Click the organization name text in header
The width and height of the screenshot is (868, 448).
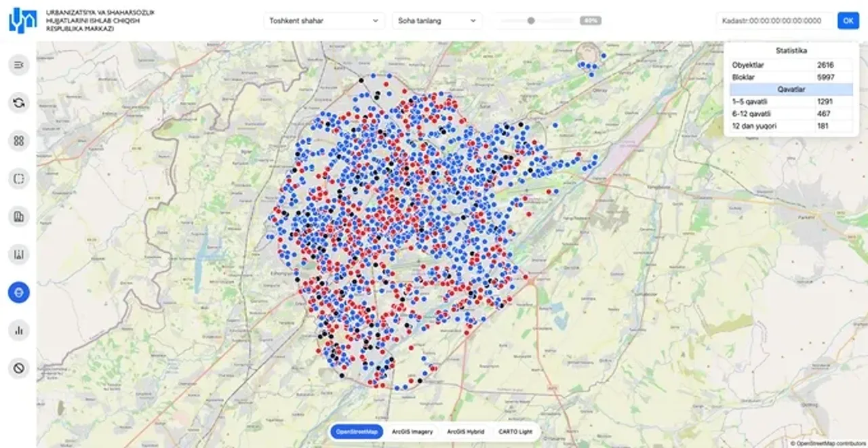click(x=100, y=21)
